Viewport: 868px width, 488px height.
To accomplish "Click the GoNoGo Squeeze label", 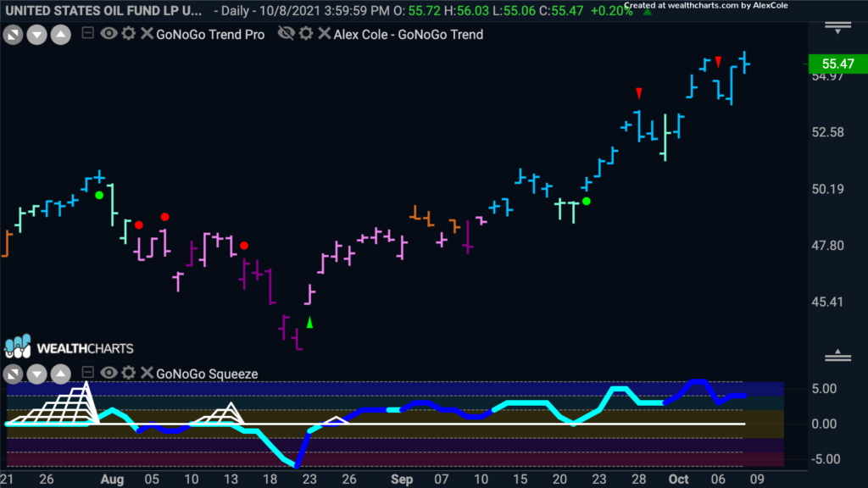I will pyautogui.click(x=207, y=374).
